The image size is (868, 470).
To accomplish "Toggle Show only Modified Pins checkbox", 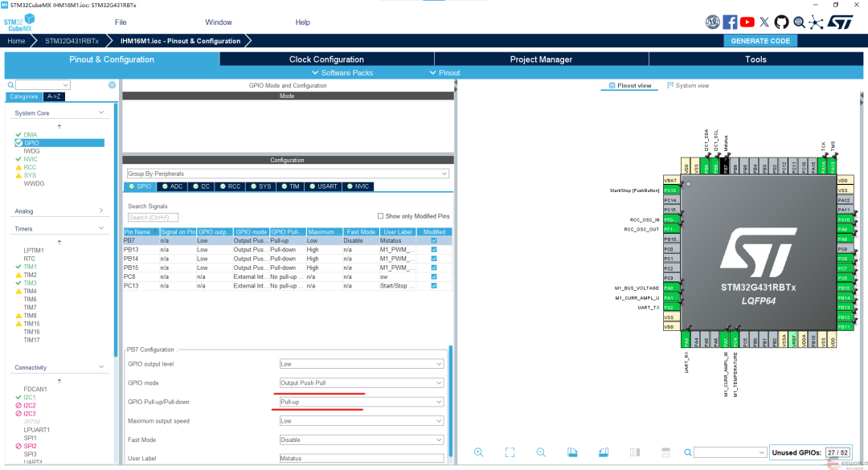I will click(x=380, y=216).
